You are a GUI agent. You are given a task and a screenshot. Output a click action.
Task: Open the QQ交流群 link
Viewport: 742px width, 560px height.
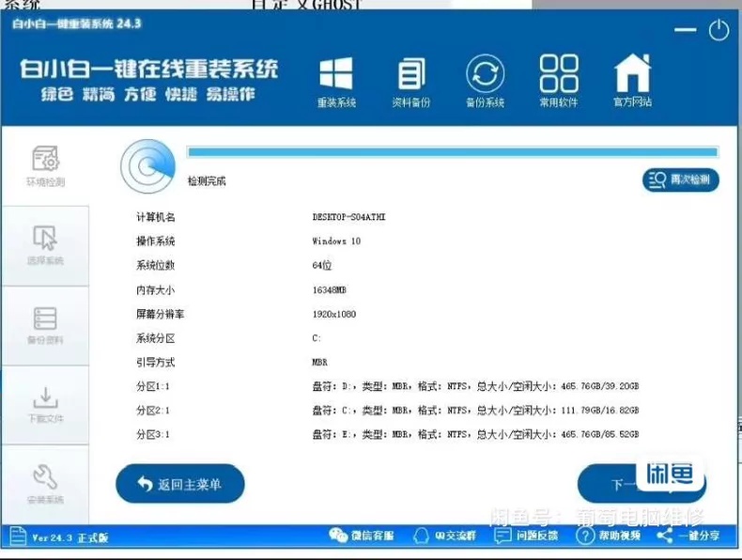coord(444,536)
